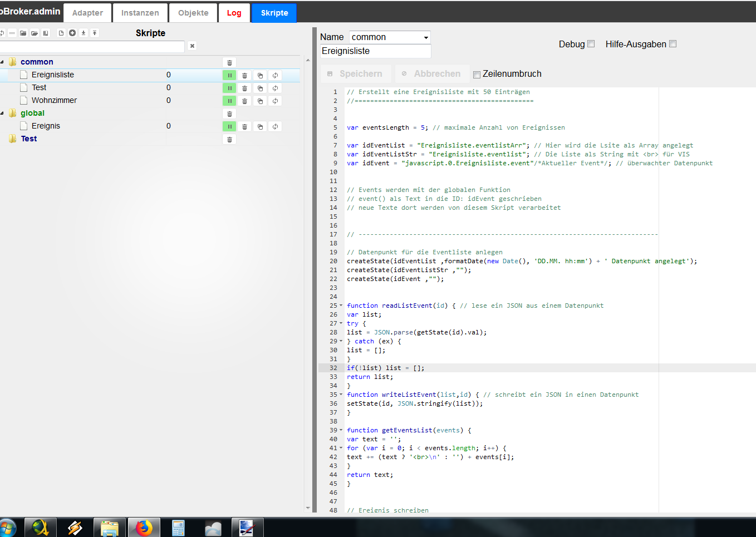The image size is (756, 537).
Task: Delete the Ereignisliste script via trash icon
Action: [244, 75]
